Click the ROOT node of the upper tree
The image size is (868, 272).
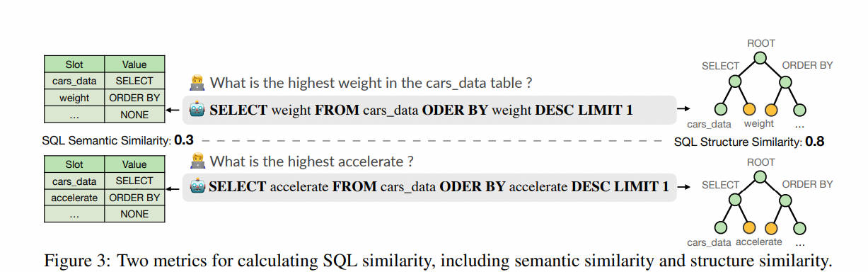point(760,58)
